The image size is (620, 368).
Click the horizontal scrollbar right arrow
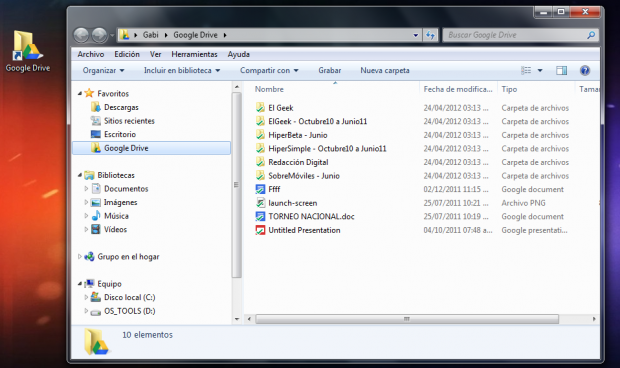pyautogui.click(x=594, y=319)
